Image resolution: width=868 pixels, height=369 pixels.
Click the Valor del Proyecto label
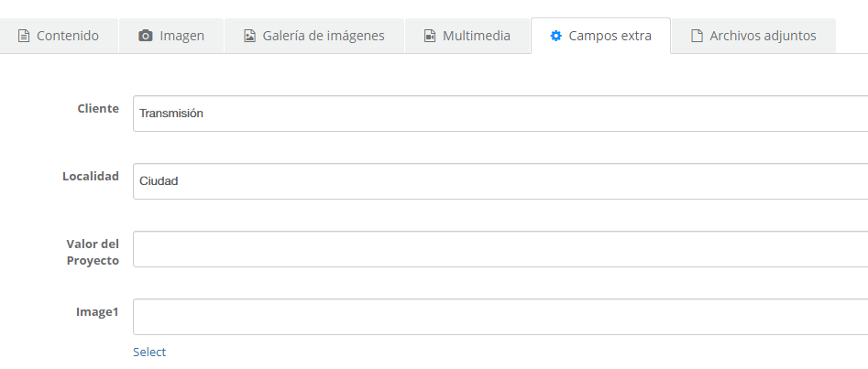click(93, 253)
